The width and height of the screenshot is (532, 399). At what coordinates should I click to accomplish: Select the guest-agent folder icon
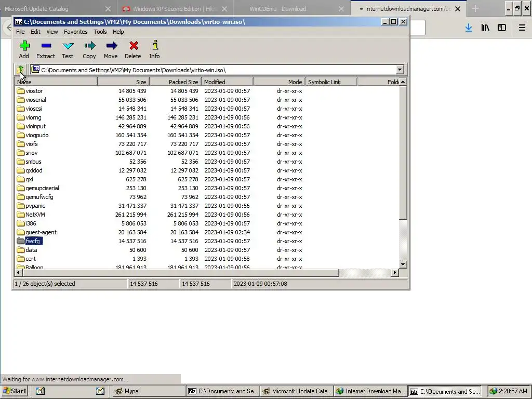[21, 232]
